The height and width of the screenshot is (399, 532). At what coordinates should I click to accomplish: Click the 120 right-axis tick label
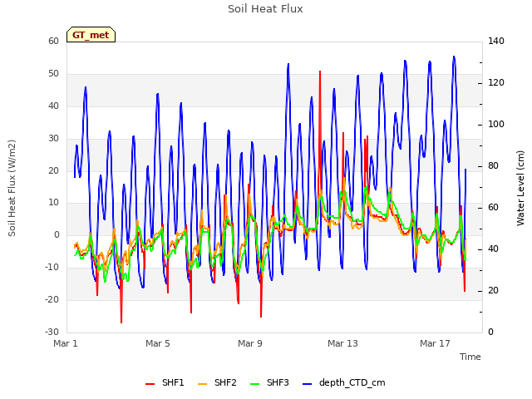496,82
